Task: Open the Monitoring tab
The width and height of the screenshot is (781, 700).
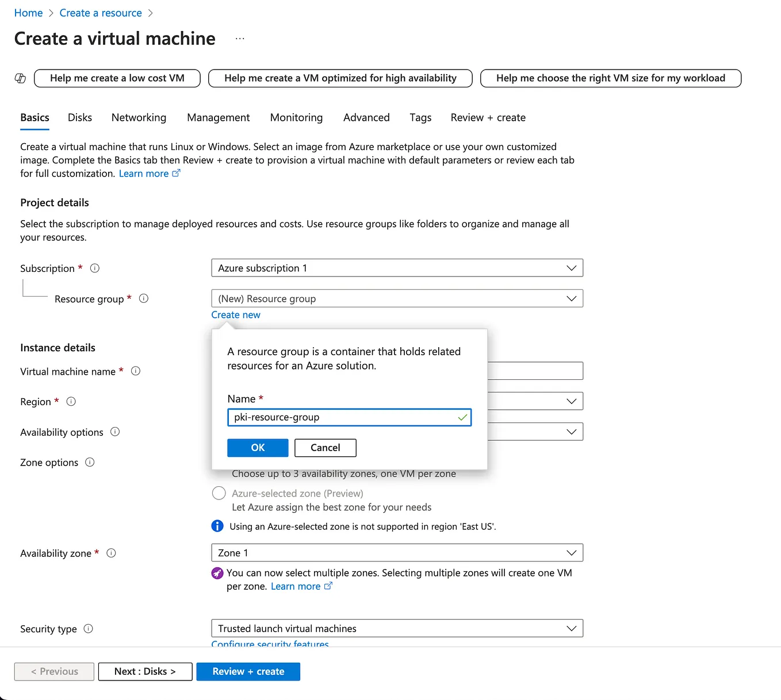Action: [296, 117]
